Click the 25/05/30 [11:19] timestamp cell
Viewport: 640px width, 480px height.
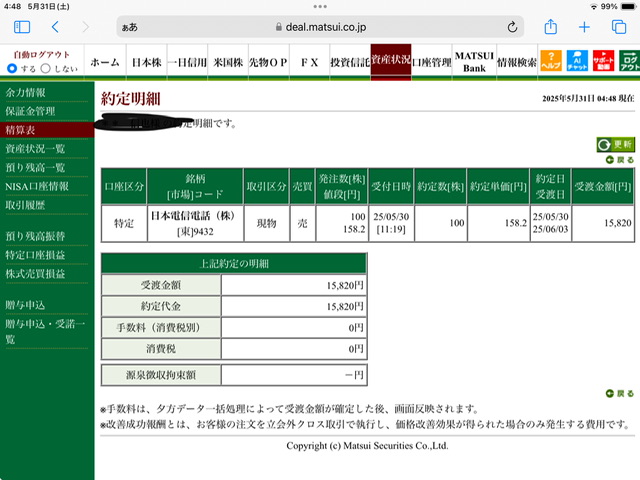(391, 223)
